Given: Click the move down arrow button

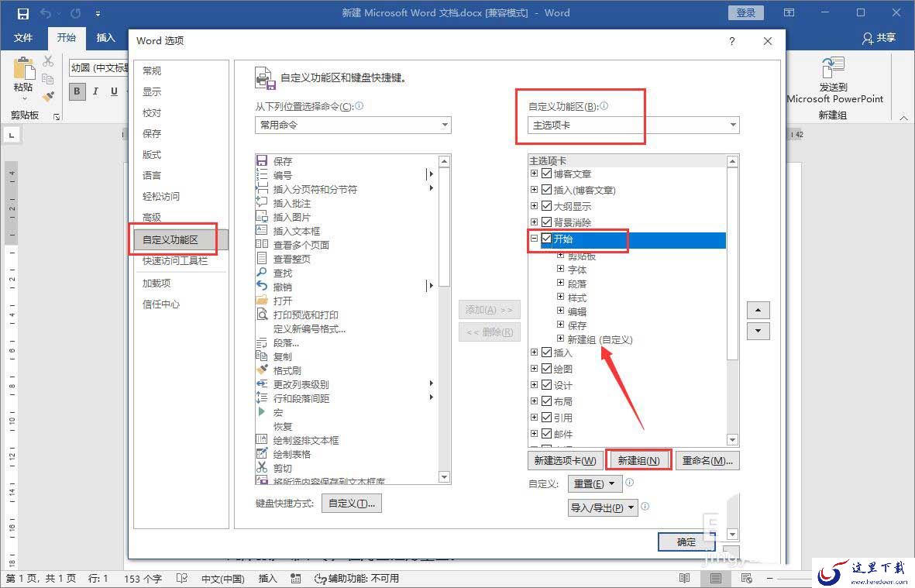Looking at the screenshot, I should coord(758,331).
